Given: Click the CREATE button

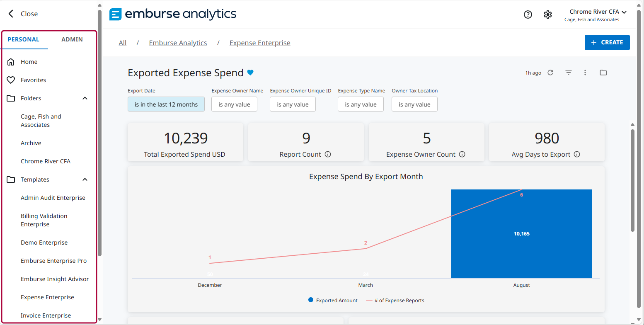Looking at the screenshot, I should (x=607, y=43).
